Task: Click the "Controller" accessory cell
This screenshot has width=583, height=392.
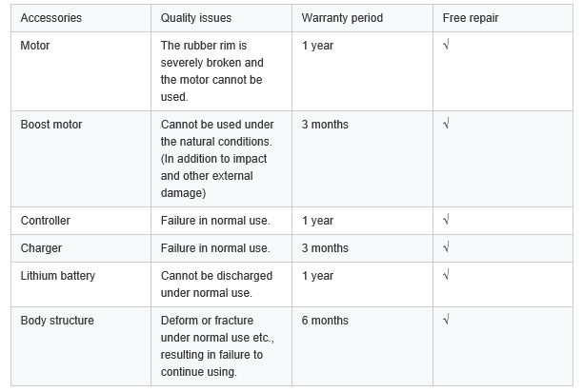Action: pyautogui.click(x=45, y=221)
